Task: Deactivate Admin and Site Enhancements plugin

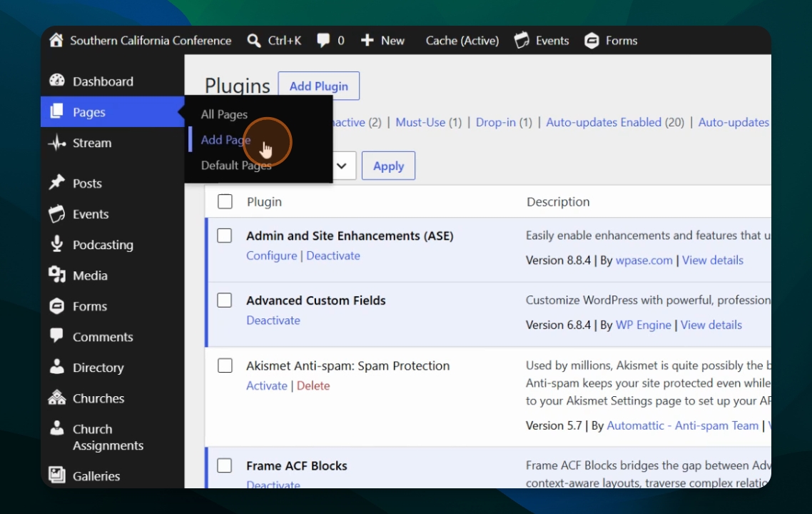Action: click(333, 256)
